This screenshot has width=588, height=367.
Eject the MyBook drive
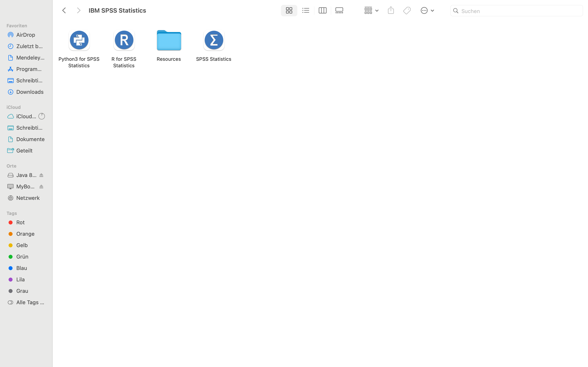pyautogui.click(x=41, y=186)
